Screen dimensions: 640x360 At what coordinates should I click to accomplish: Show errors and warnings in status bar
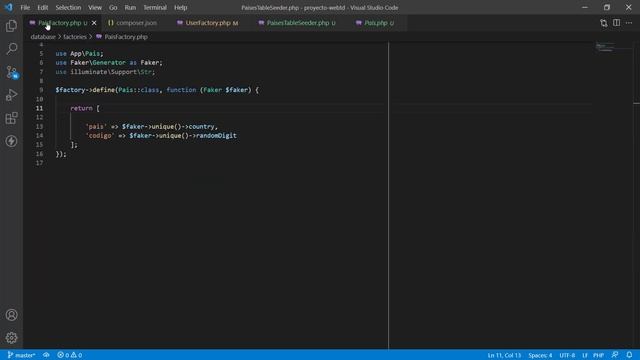[70, 355]
